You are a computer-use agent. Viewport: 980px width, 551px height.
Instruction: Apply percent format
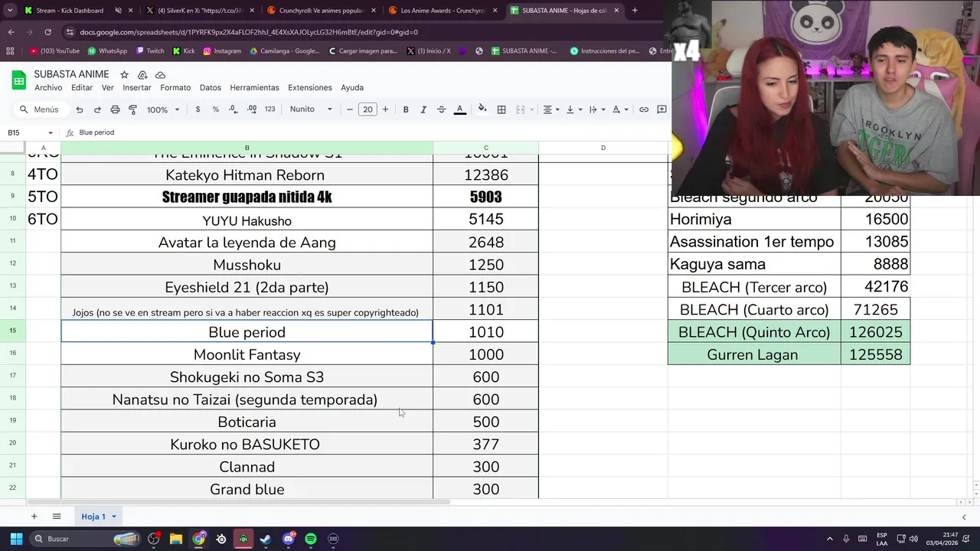(x=216, y=109)
